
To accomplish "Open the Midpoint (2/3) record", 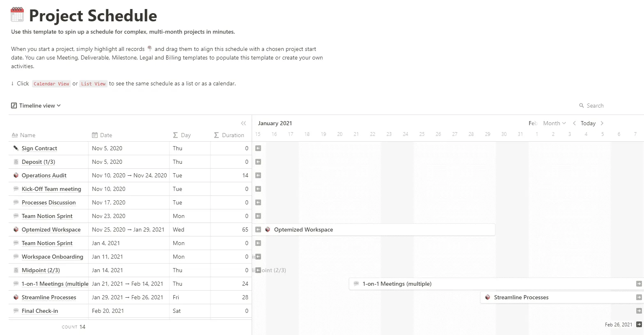I will point(41,270).
